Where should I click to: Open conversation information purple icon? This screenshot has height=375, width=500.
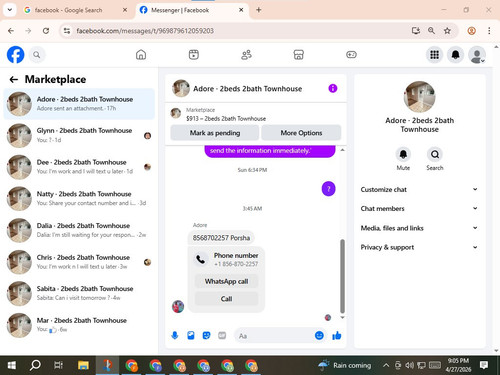(333, 88)
